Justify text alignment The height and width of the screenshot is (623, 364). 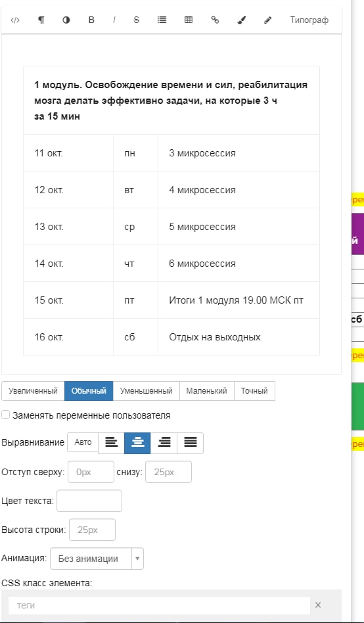coord(191,443)
